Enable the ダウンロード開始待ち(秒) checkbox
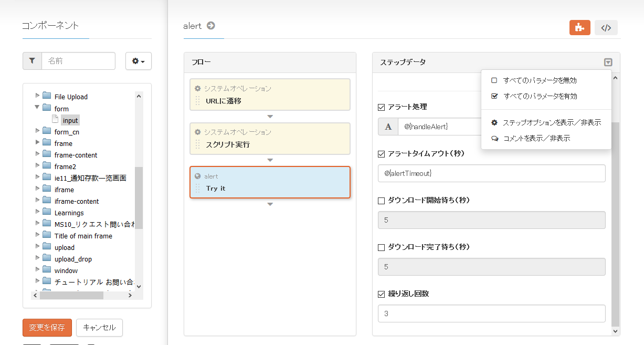This screenshot has width=644, height=345. 382,201
